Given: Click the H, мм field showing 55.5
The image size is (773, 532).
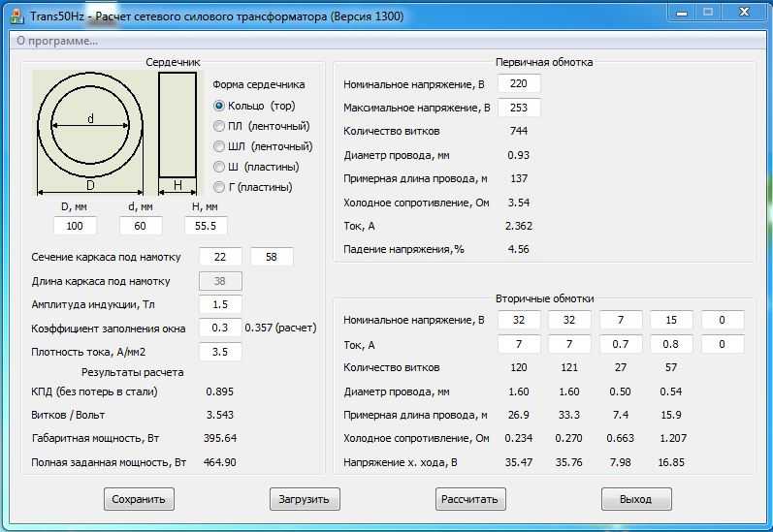Looking at the screenshot, I should point(206,226).
